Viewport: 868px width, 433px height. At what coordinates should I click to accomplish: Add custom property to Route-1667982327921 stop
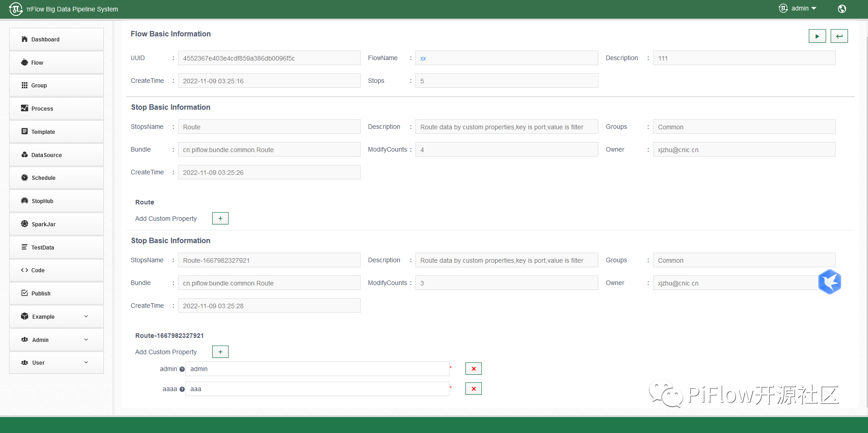(220, 352)
